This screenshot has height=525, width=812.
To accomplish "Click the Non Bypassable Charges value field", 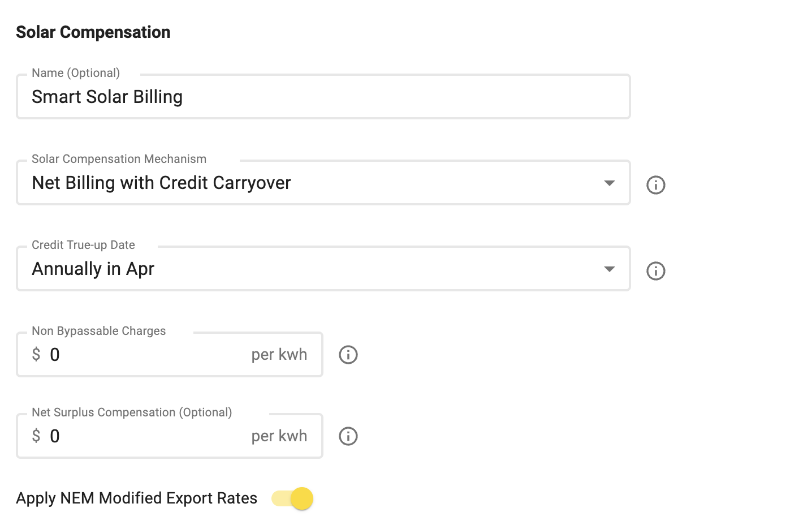I will 170,355.
